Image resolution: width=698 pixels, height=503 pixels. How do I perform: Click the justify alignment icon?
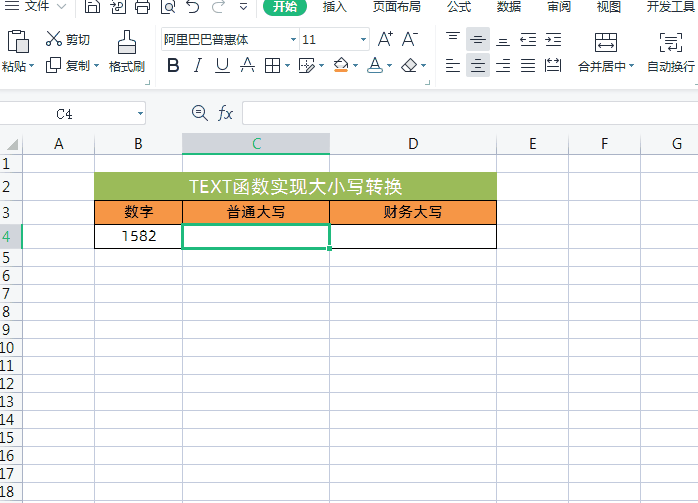click(528, 65)
